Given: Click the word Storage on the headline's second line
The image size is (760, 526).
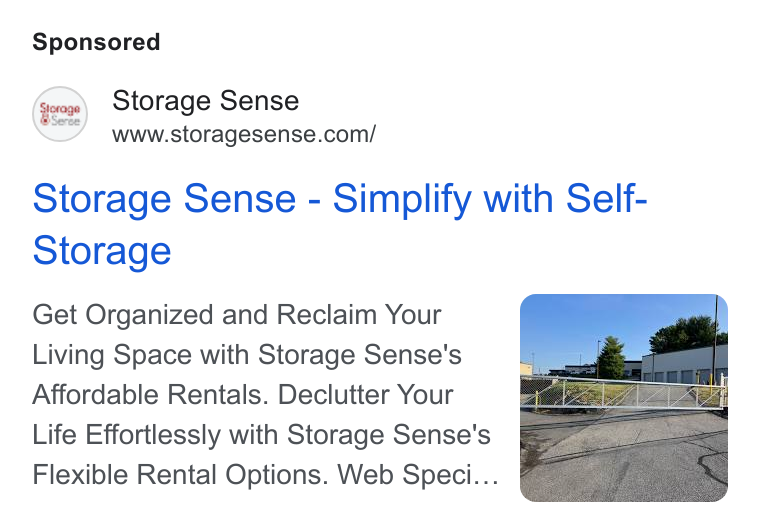Looking at the screenshot, I should tap(102, 250).
